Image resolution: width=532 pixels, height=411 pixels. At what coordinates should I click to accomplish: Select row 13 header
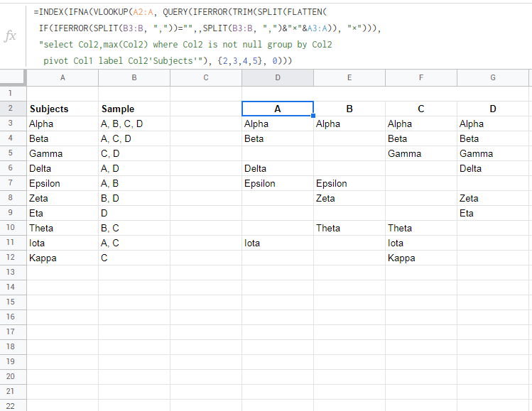(x=10, y=273)
